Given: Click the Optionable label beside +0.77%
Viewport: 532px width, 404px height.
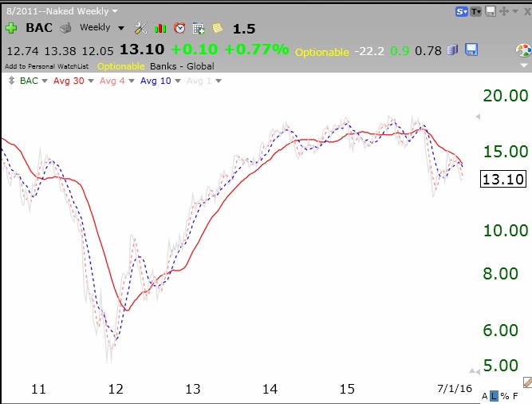Looking at the screenshot, I should [x=322, y=52].
